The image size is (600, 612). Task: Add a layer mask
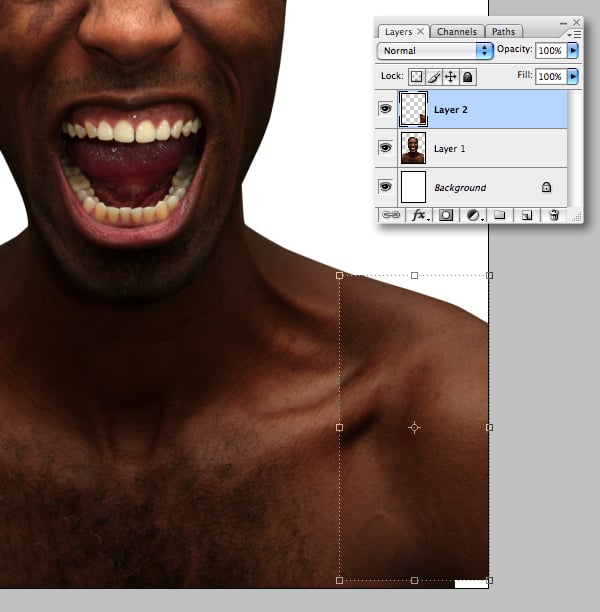pos(446,215)
